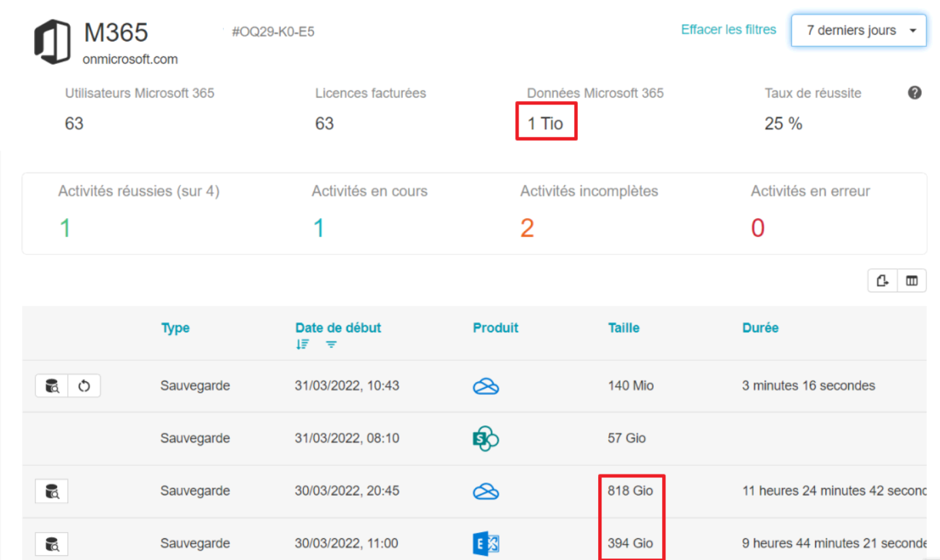This screenshot has height=560, width=940.
Task: Browse backup data for 30/03/2022, 11:00 row
Action: 52,544
